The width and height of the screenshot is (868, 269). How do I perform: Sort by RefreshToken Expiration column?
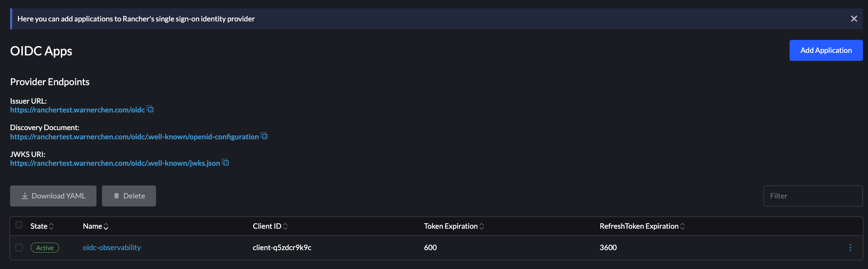[683, 226]
